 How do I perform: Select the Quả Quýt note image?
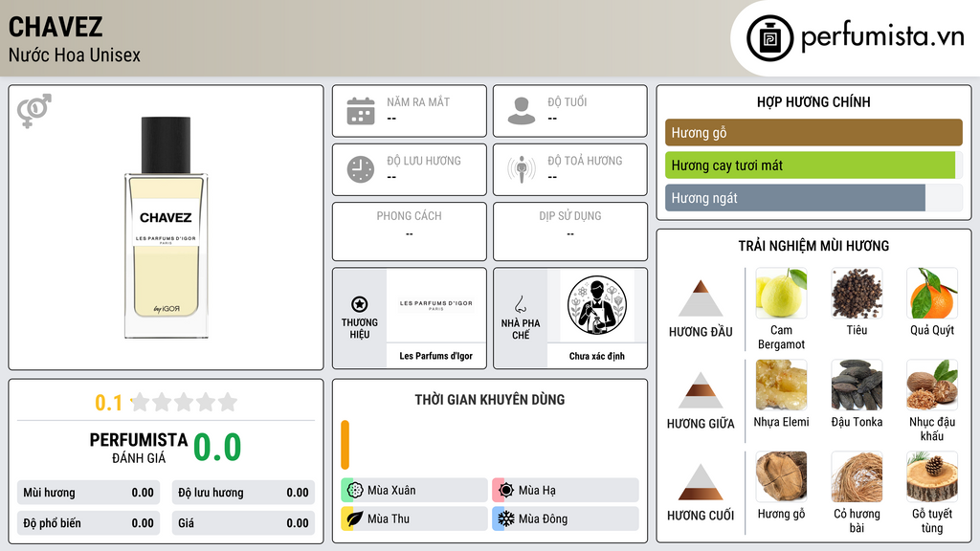[932, 293]
